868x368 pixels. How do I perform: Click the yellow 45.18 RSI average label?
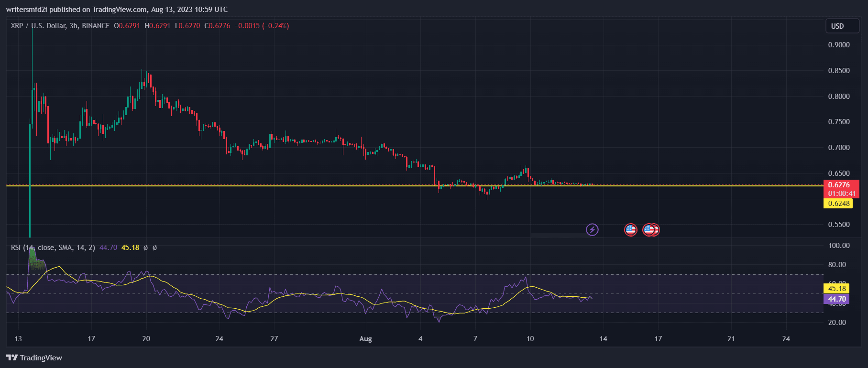tap(837, 289)
